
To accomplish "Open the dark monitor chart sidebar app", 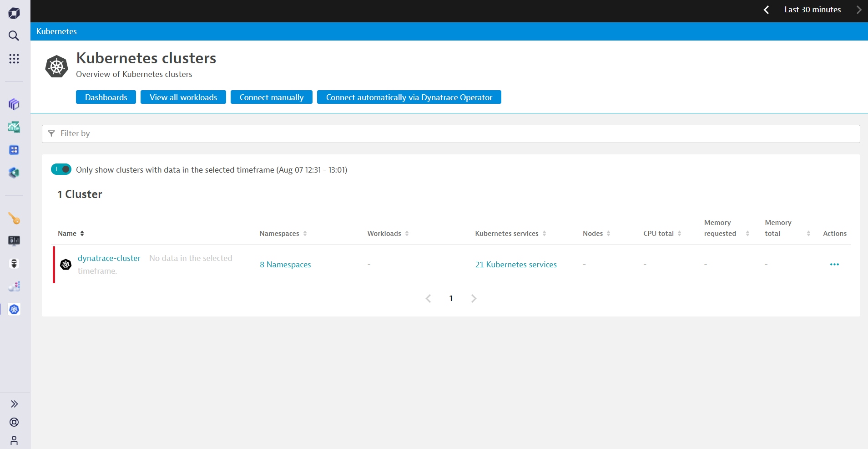I will [14, 241].
